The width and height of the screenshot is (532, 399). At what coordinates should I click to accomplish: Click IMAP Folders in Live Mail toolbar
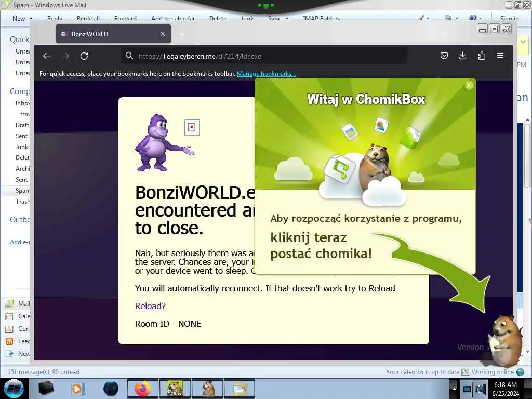click(321, 18)
